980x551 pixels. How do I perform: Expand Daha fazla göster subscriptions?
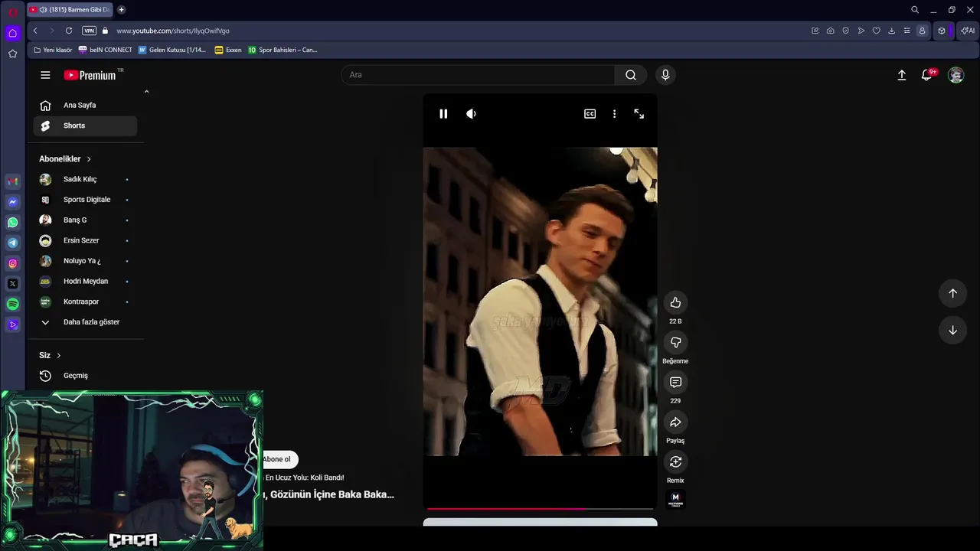(85, 322)
